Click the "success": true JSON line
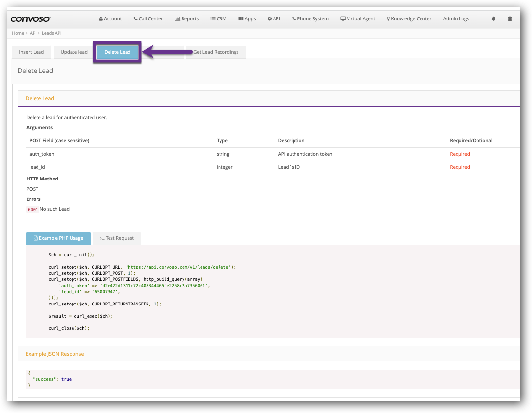This screenshot has height=413, width=532. 52,379
